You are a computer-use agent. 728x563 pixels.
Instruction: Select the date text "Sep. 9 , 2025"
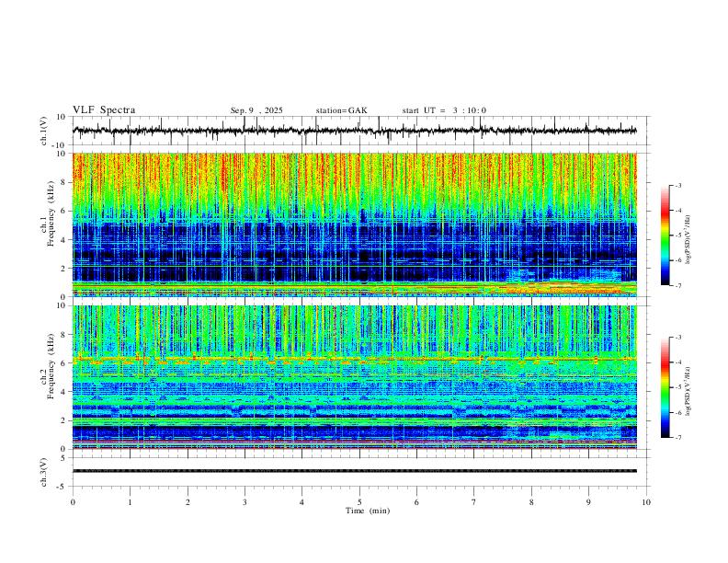pos(256,110)
